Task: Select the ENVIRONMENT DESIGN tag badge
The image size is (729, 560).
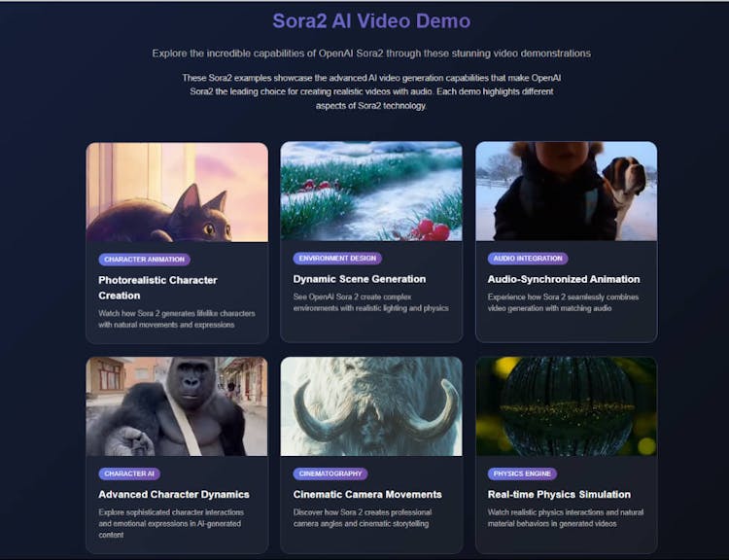Action: (337, 259)
